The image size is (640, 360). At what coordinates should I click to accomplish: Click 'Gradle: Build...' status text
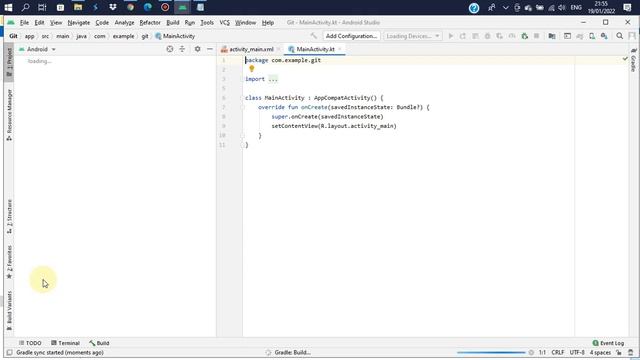point(292,352)
